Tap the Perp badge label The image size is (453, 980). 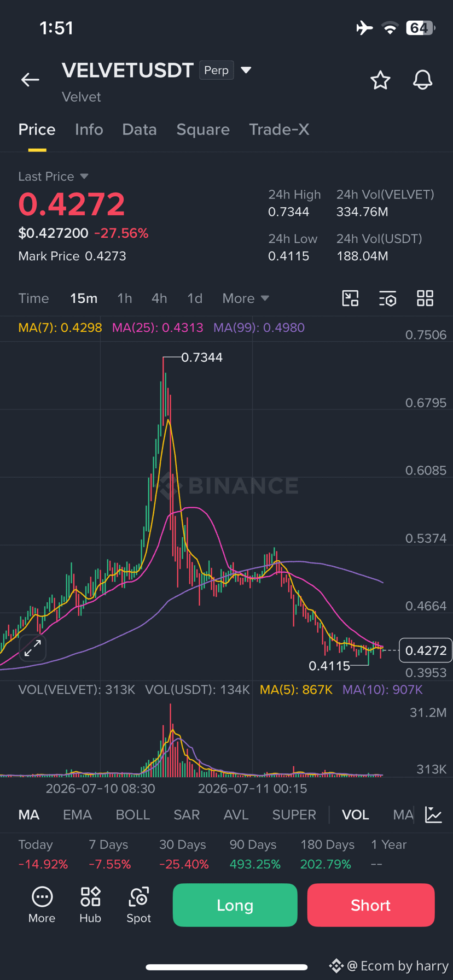217,70
